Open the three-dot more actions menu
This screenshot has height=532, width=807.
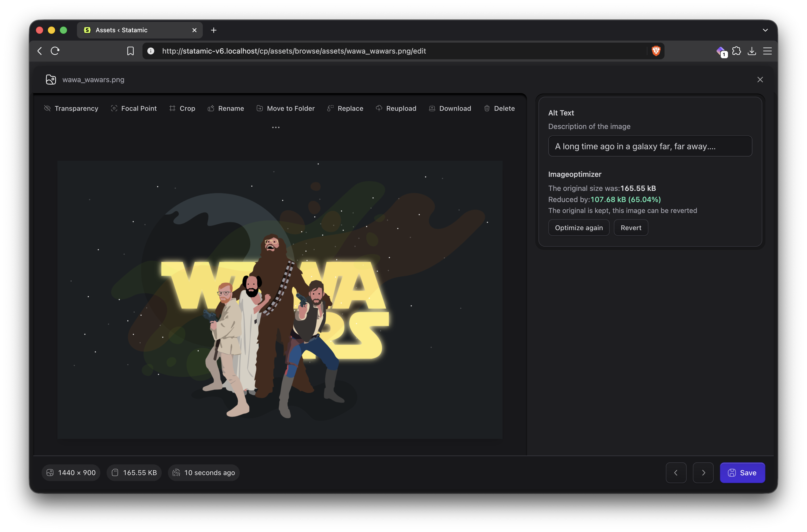coord(276,128)
